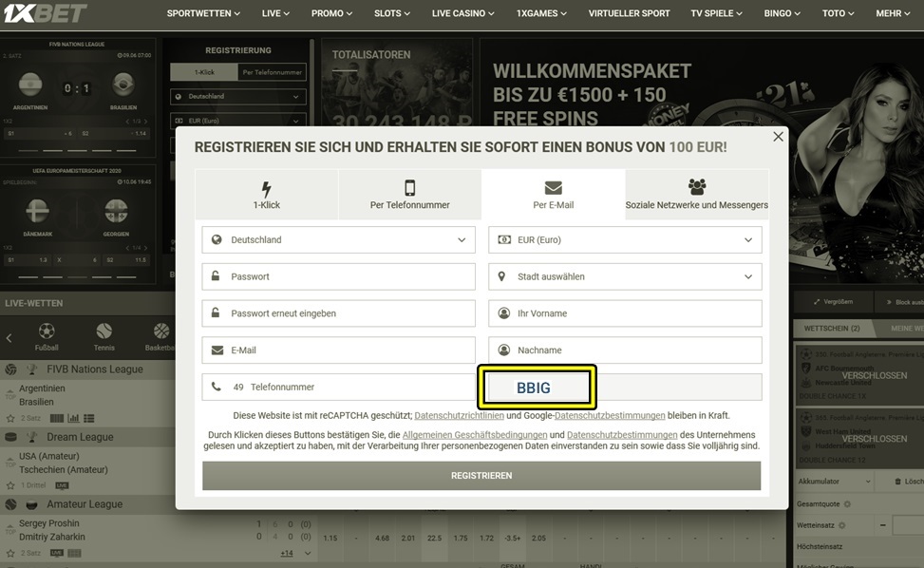924x568 pixels.
Task: Click Georgien team flag in UEFA card
Action: (116, 211)
